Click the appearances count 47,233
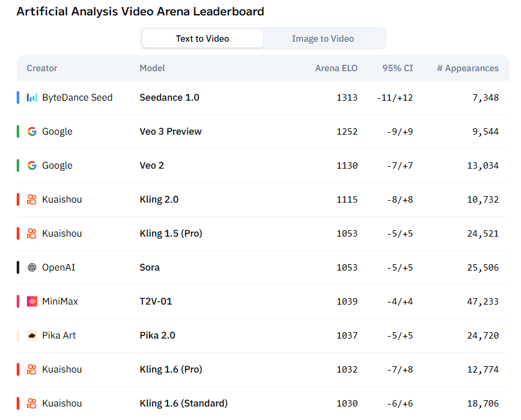Viewport: 521px width, 420px height. 483,301
